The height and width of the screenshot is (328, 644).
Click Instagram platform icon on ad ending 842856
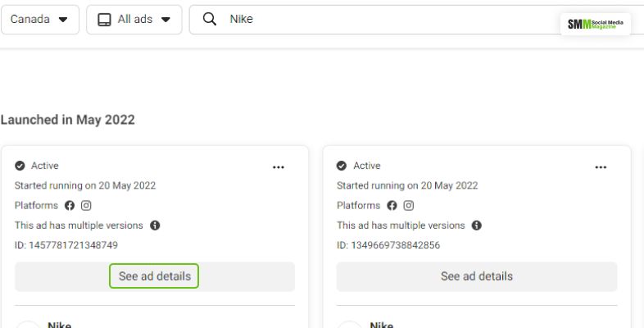point(408,206)
